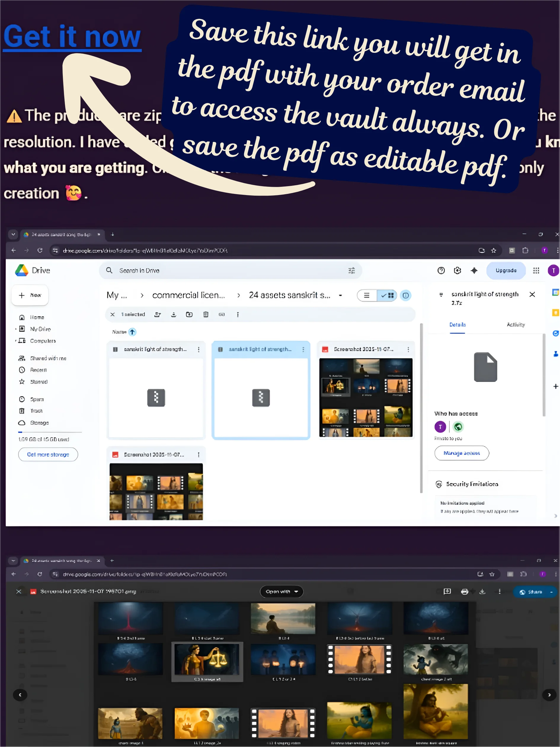Bookmark the page in the Drive folder browser window
Screen dimensions: 560x747
coord(494,250)
